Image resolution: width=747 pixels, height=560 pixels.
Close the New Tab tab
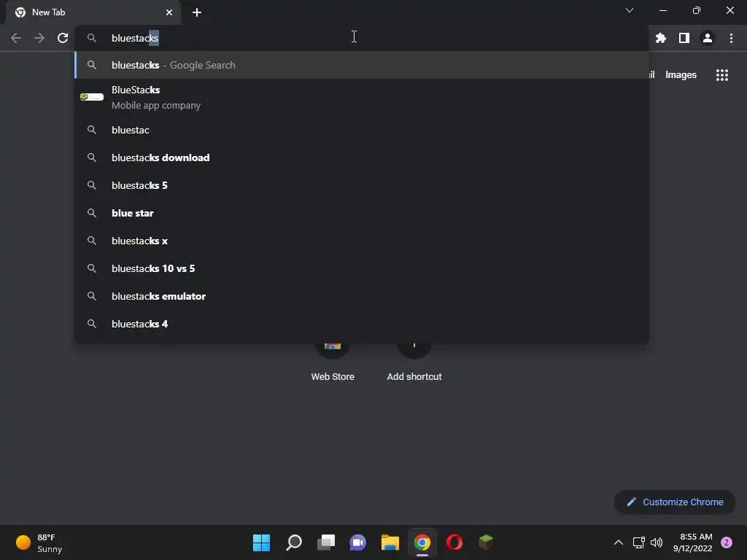tap(169, 12)
